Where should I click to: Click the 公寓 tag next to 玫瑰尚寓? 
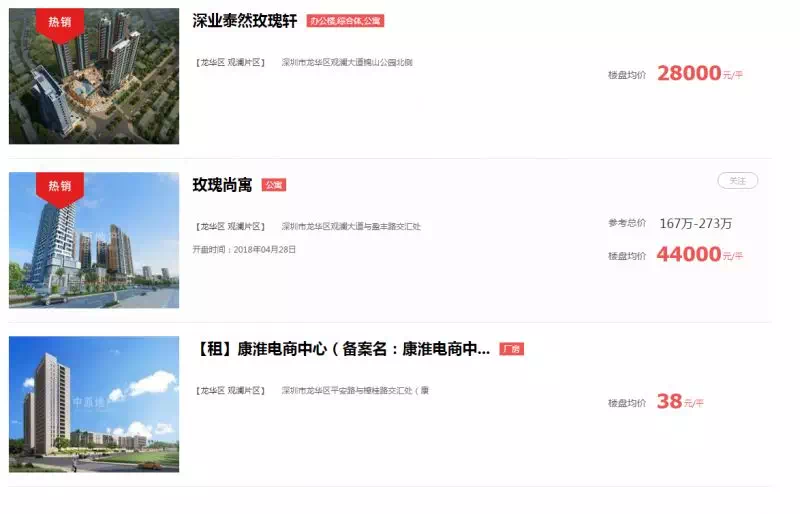(x=274, y=185)
